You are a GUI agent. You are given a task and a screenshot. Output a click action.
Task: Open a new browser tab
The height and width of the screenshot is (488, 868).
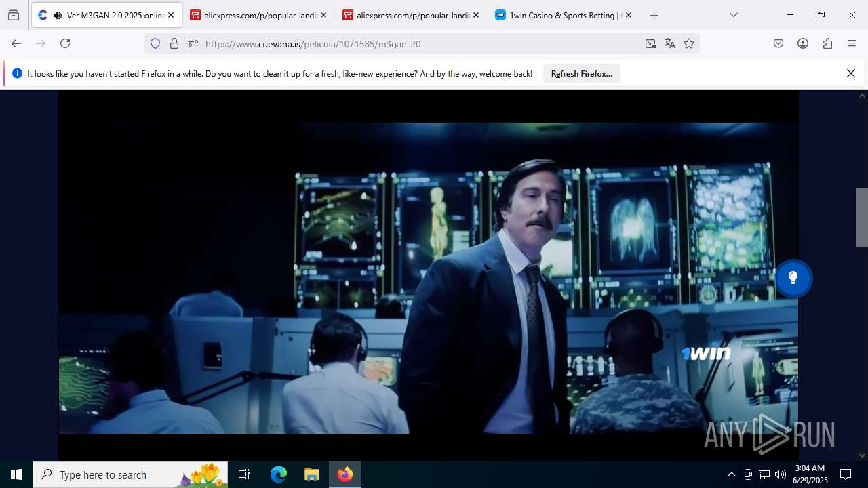(654, 15)
